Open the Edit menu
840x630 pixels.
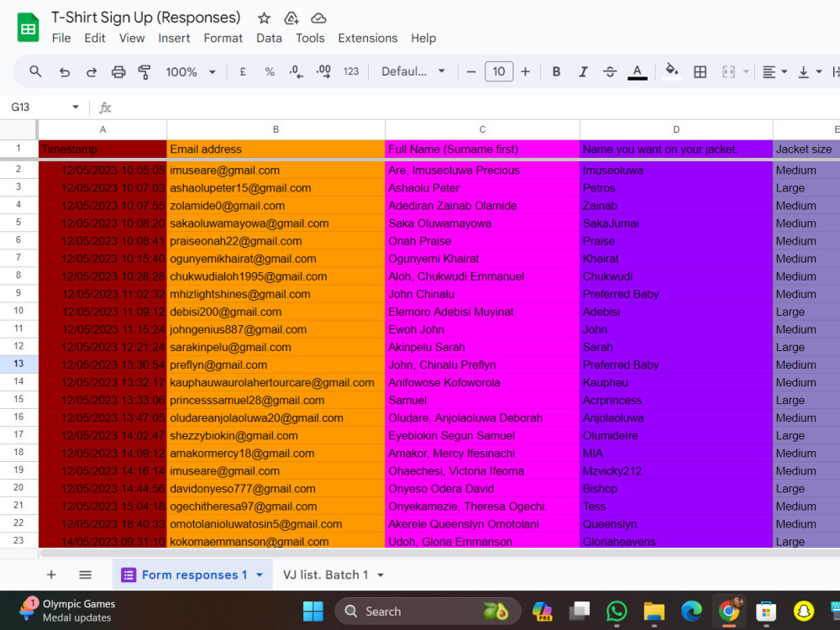95,38
